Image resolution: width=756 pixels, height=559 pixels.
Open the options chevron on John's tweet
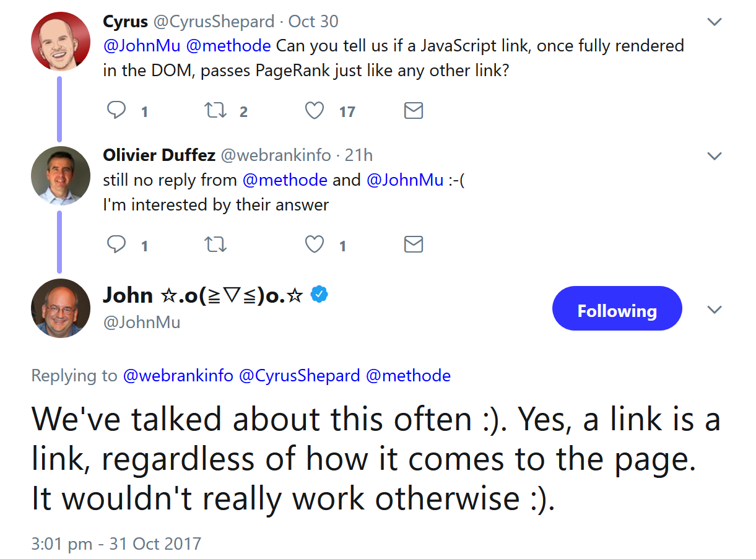coord(715,308)
